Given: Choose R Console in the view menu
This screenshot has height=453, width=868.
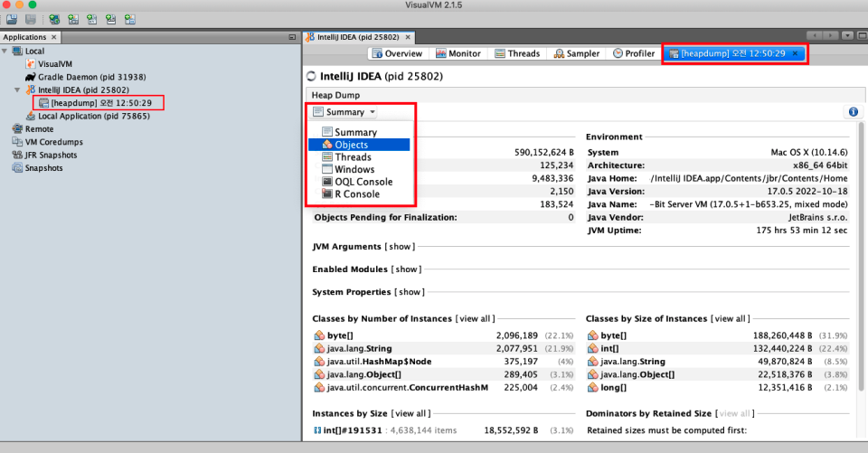Looking at the screenshot, I should [x=359, y=194].
